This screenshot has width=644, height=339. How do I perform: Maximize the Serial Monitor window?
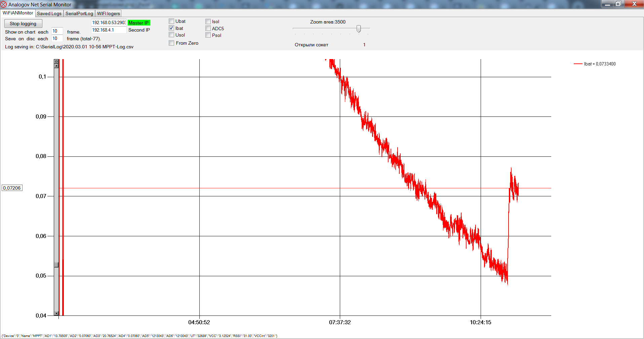(618, 4)
